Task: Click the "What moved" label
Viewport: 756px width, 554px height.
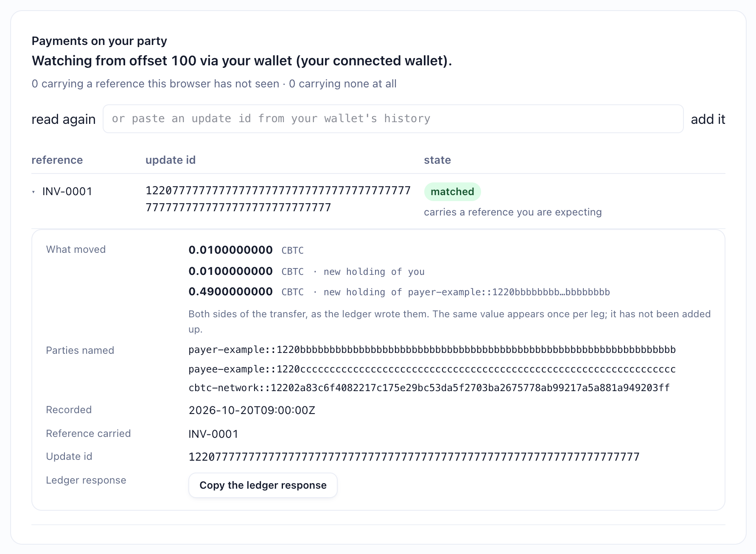Action: [x=76, y=249]
